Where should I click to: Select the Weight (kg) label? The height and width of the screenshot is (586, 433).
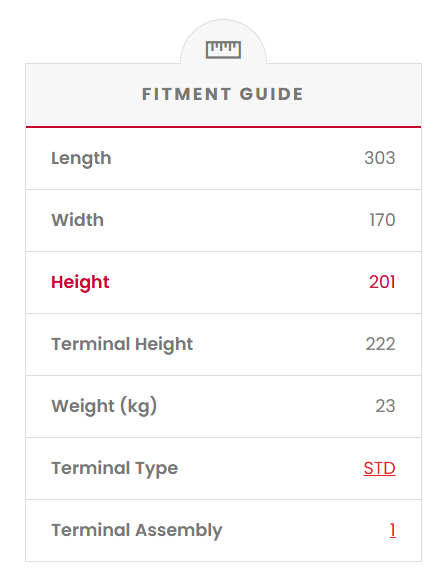[104, 407]
